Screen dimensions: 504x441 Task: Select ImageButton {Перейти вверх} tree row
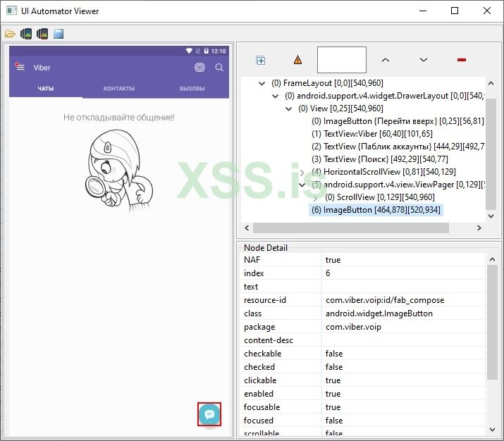(x=398, y=121)
